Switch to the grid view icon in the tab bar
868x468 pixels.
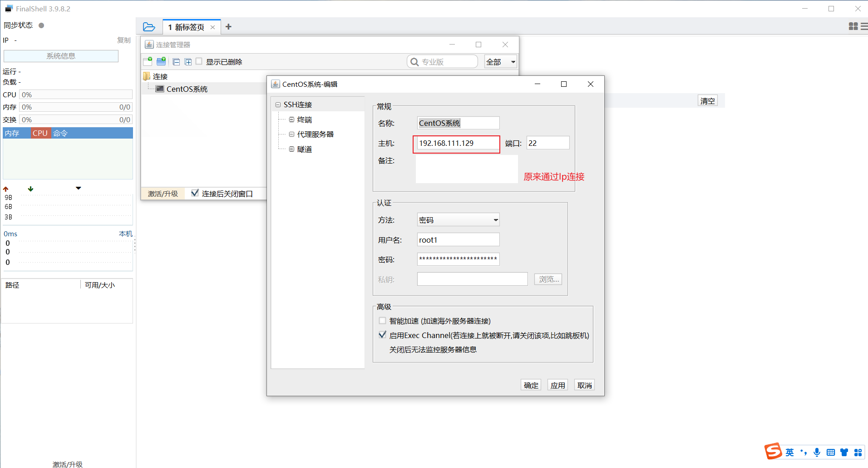coord(853,27)
